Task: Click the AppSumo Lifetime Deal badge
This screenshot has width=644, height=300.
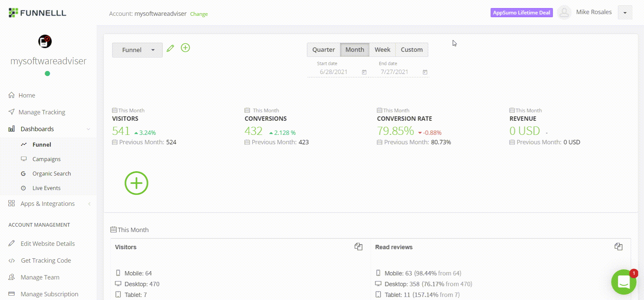Action: click(x=521, y=13)
